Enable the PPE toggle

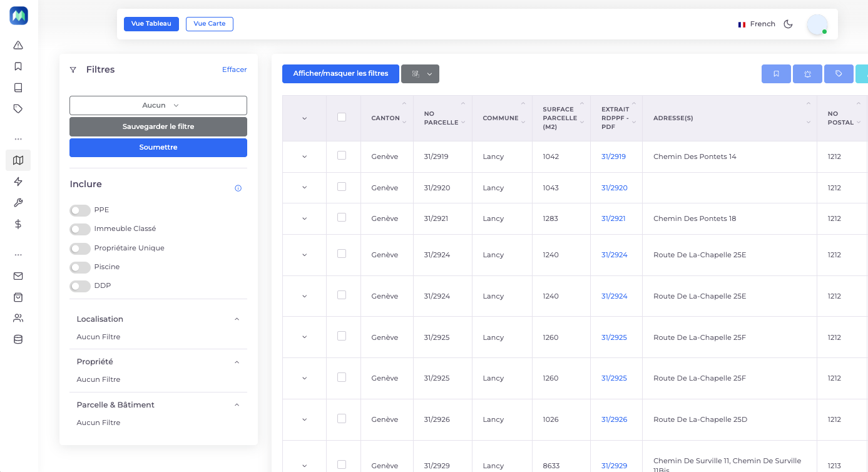[80, 210]
